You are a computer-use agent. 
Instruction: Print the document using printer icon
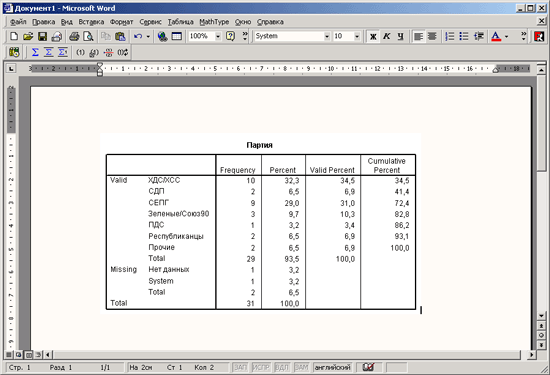click(74, 36)
